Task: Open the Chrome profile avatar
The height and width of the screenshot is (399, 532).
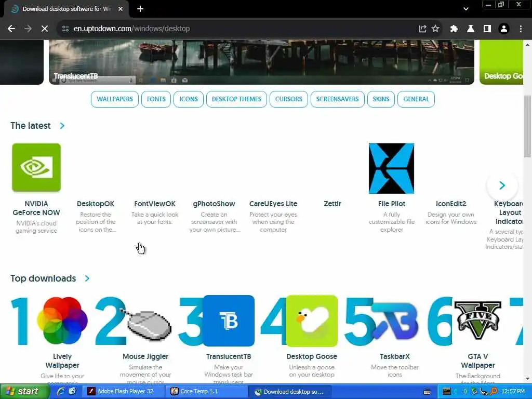Action: tap(504, 29)
